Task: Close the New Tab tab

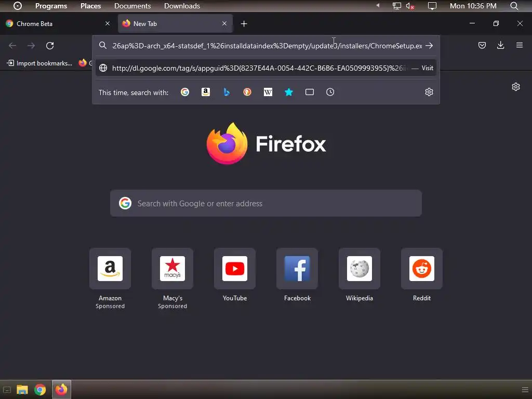Action: pos(224,23)
